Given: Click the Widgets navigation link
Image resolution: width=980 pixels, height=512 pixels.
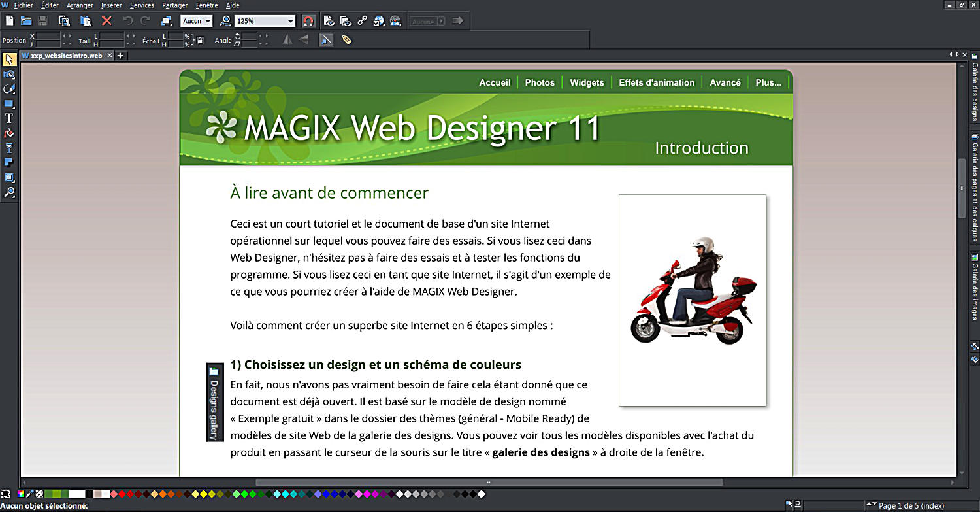Looking at the screenshot, I should coord(587,82).
